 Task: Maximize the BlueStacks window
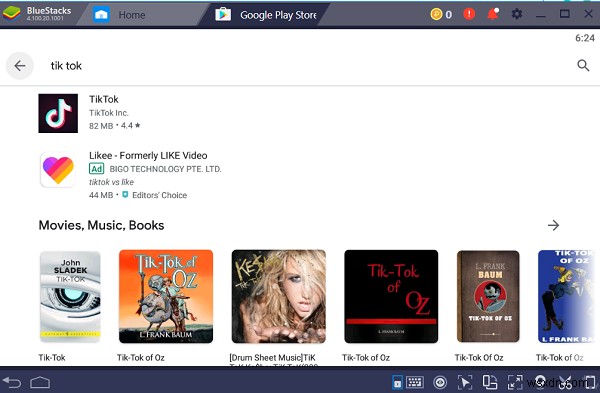(x=564, y=14)
